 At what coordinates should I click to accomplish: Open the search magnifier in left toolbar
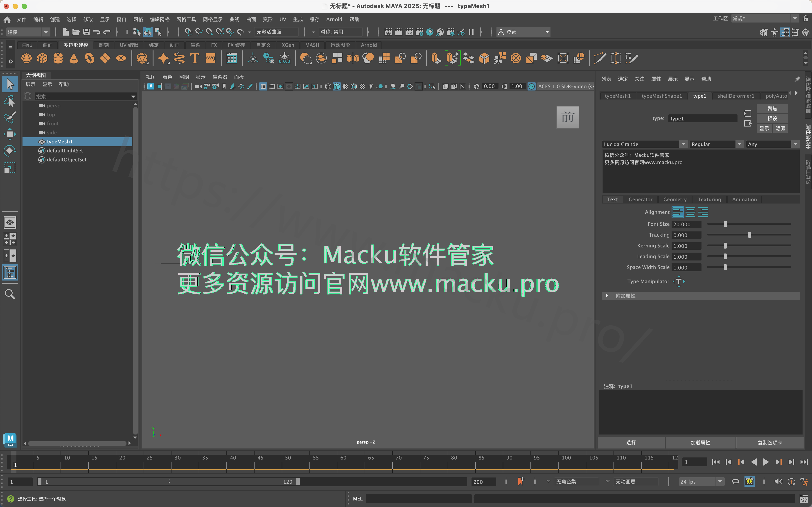(x=10, y=294)
